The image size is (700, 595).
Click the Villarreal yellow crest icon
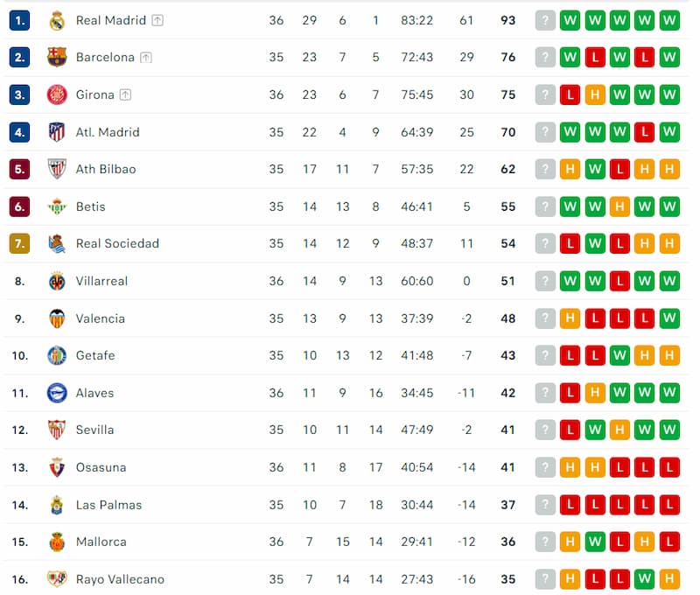pos(57,281)
